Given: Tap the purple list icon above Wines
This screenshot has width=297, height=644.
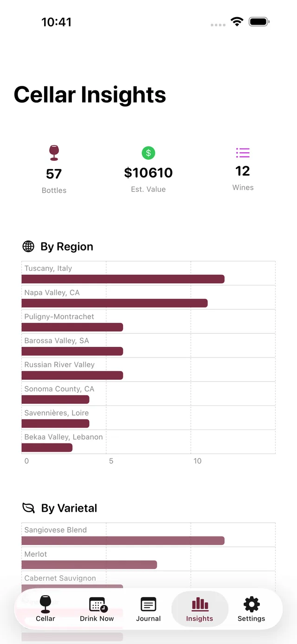Looking at the screenshot, I should pos(243,152).
